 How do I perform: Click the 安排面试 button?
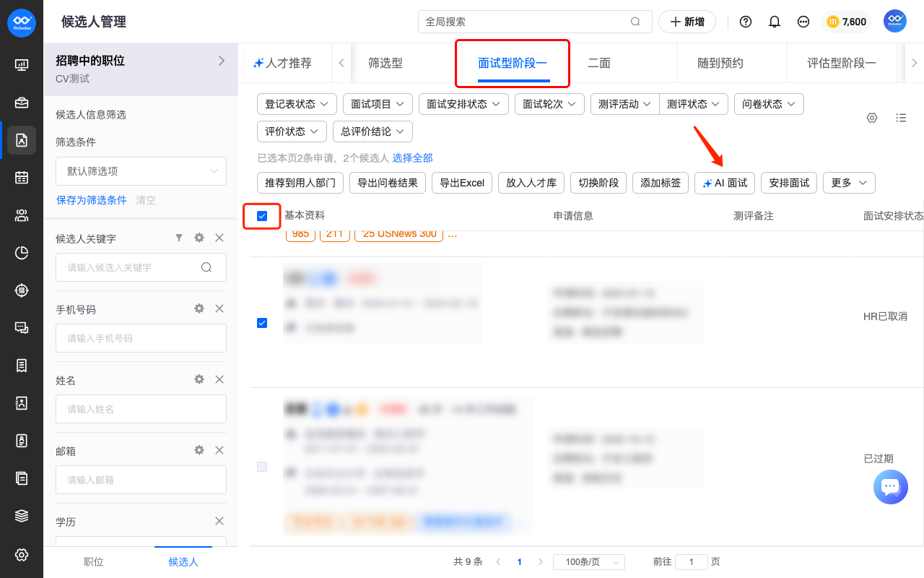789,183
